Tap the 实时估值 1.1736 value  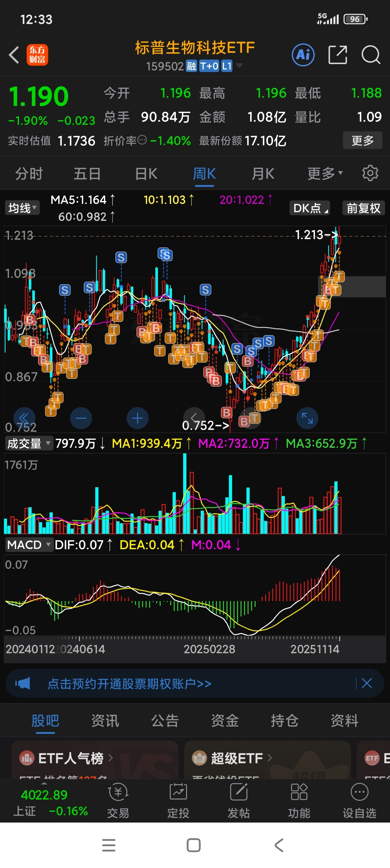(76, 141)
